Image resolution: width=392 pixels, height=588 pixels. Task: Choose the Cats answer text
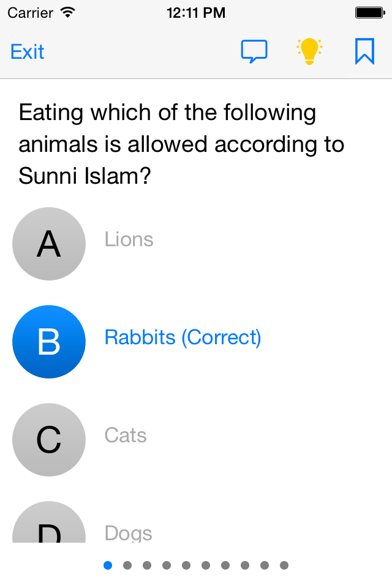pyautogui.click(x=126, y=435)
